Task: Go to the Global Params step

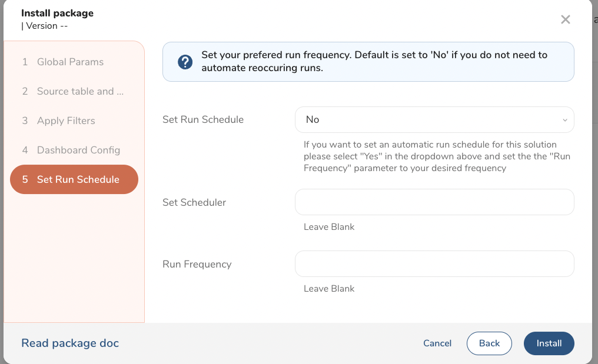Action: tap(70, 62)
